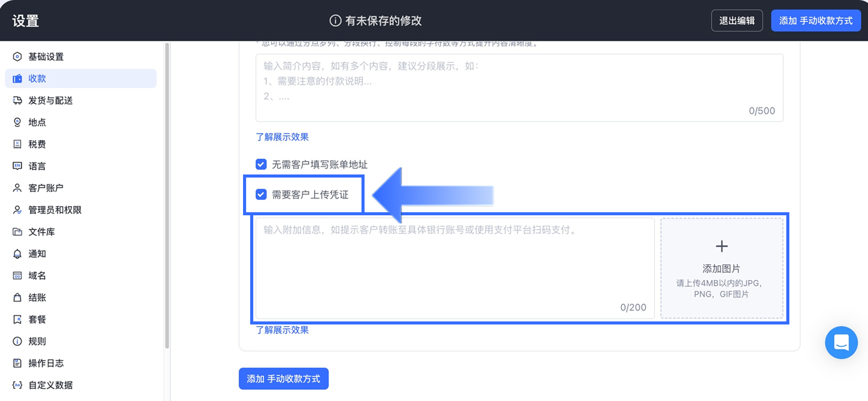Open 了解展示效果 link below intro box
The width and height of the screenshot is (868, 401).
[282, 137]
